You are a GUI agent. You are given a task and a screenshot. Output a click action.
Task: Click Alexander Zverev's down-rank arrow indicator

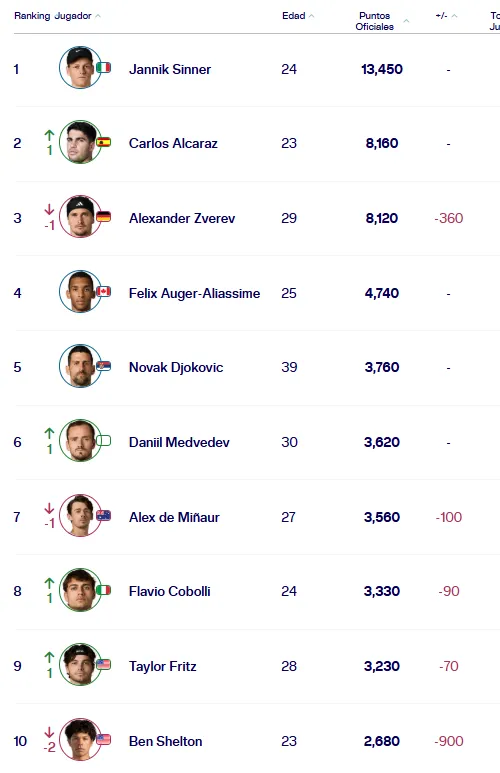click(49, 210)
